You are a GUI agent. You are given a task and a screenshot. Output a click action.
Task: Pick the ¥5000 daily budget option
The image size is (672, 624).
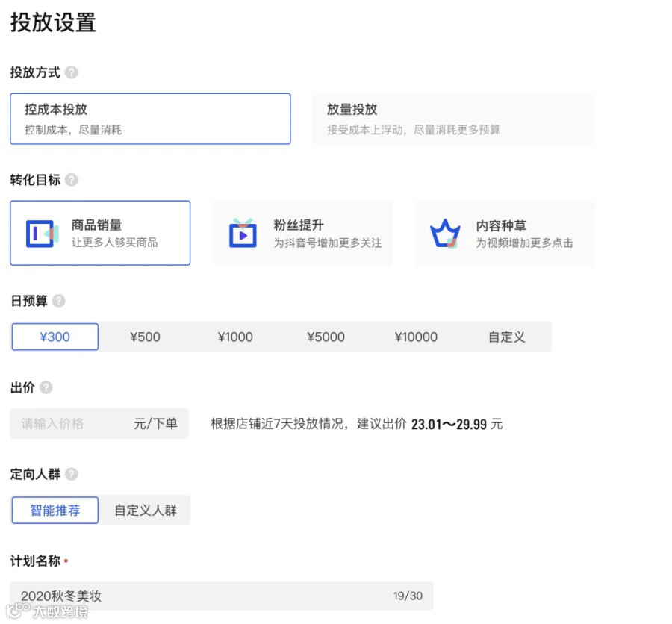pos(326,337)
